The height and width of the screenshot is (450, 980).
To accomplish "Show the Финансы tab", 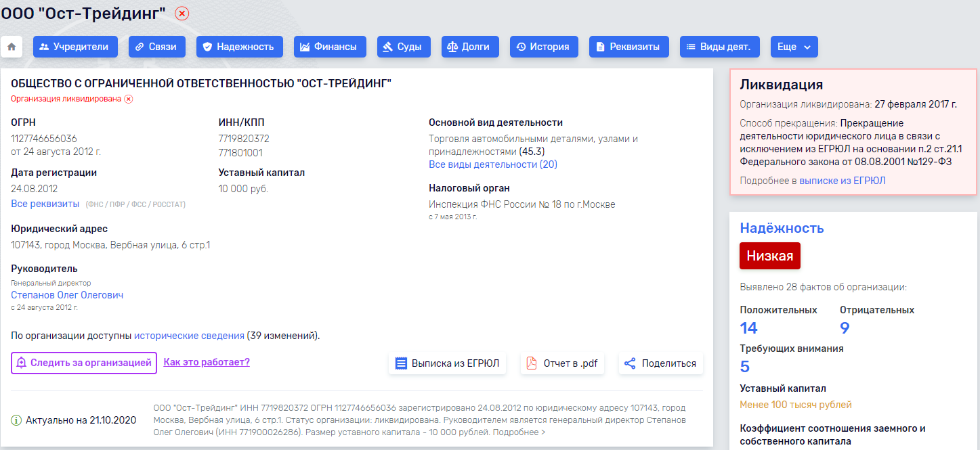I will 330,47.
